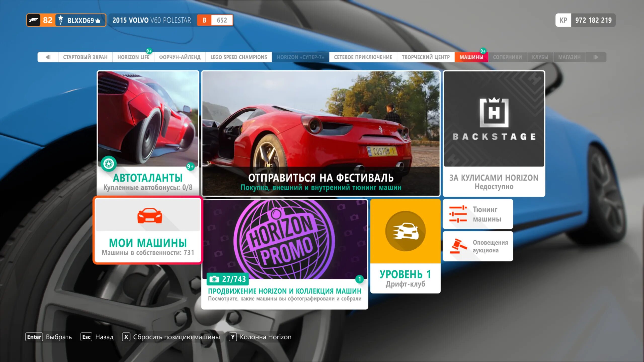Switch to the СОПЕРНИКИ tab

(507, 57)
